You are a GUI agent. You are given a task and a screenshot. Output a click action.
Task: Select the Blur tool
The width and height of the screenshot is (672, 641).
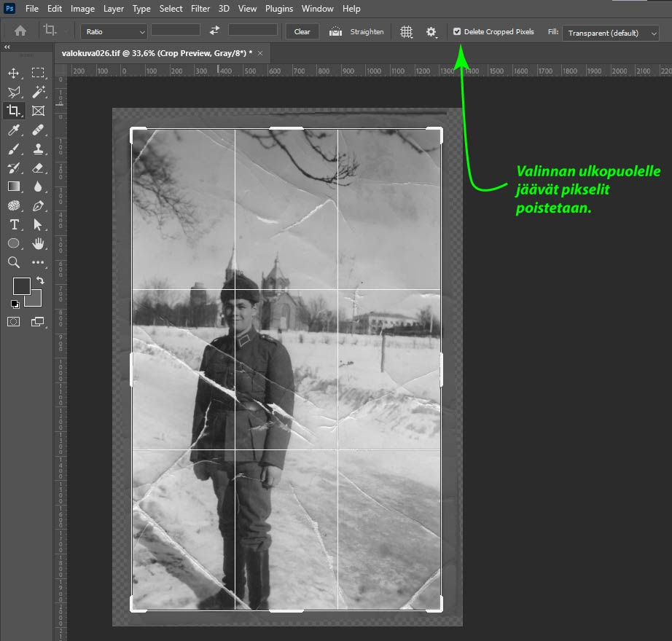click(x=38, y=186)
